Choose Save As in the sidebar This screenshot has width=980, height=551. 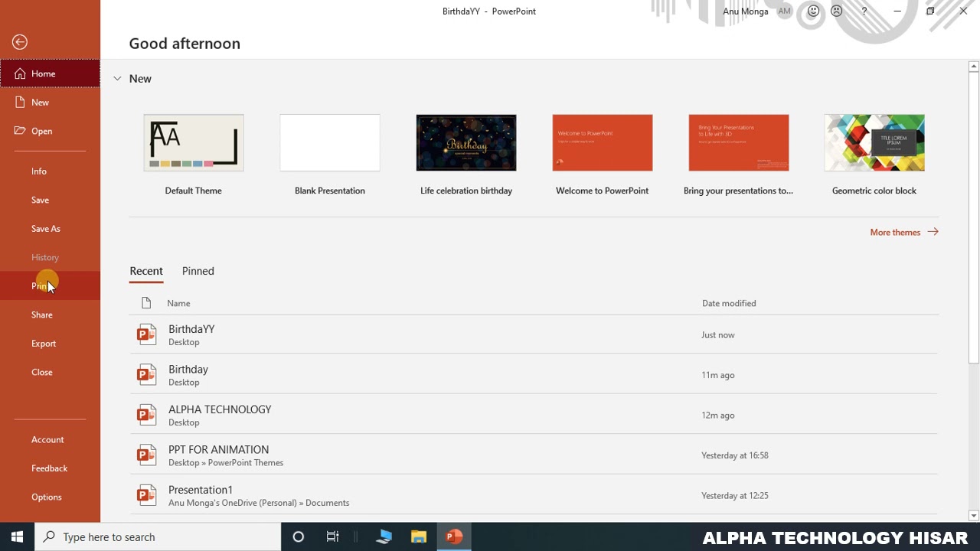[50, 229]
